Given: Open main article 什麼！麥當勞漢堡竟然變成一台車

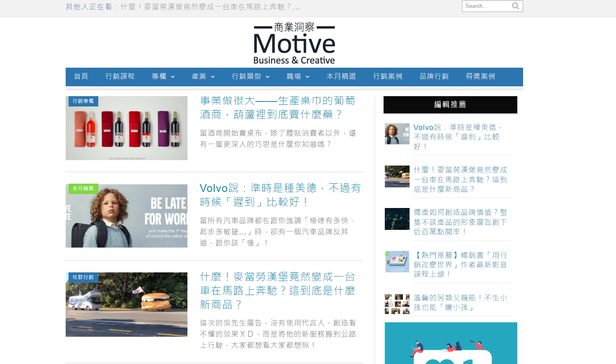Looking at the screenshot, I should click(x=277, y=291).
